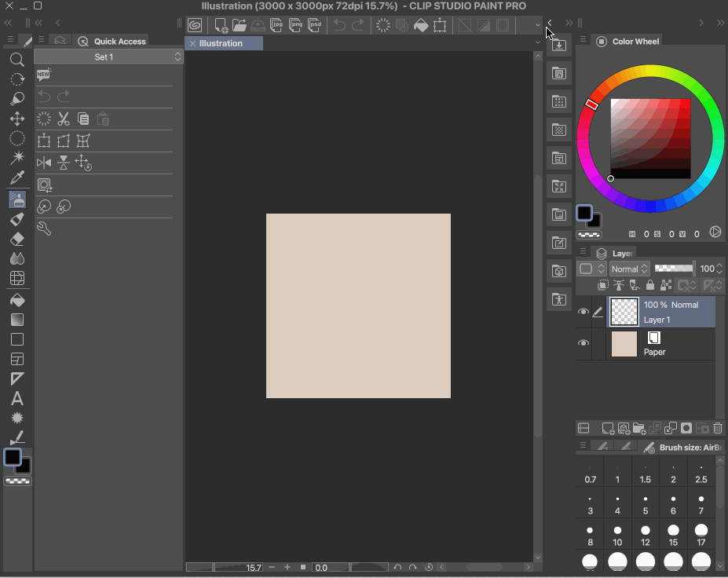Click the Cut scissors icon in Quick Access
Screen dimensions: 728x578
coord(64,119)
